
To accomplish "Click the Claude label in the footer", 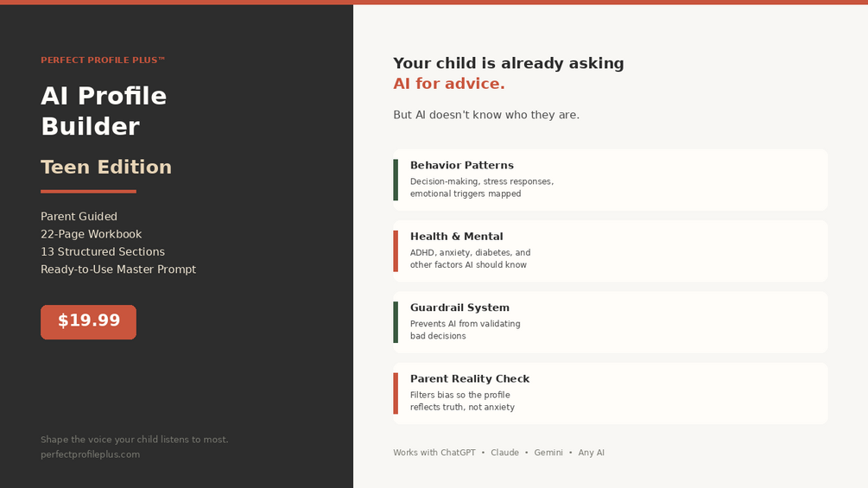I will 504,453.
